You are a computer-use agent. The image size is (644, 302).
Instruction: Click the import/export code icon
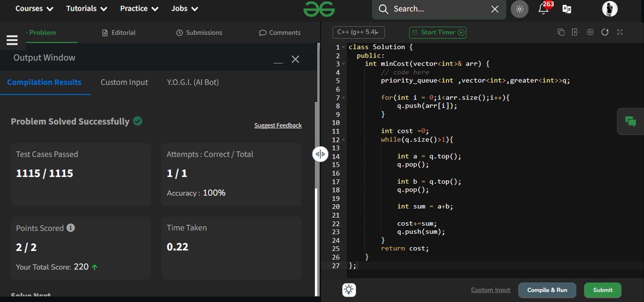coord(575,32)
